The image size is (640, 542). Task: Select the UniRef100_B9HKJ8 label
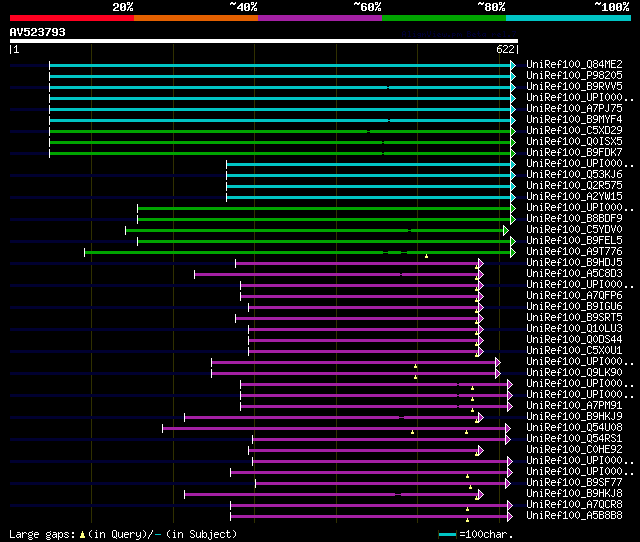[x=574, y=494]
